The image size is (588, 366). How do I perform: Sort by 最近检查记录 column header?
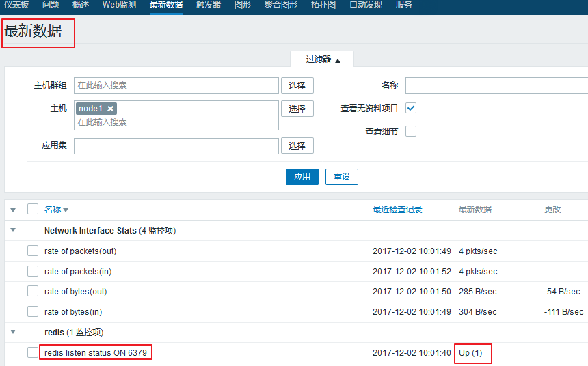tap(397, 210)
